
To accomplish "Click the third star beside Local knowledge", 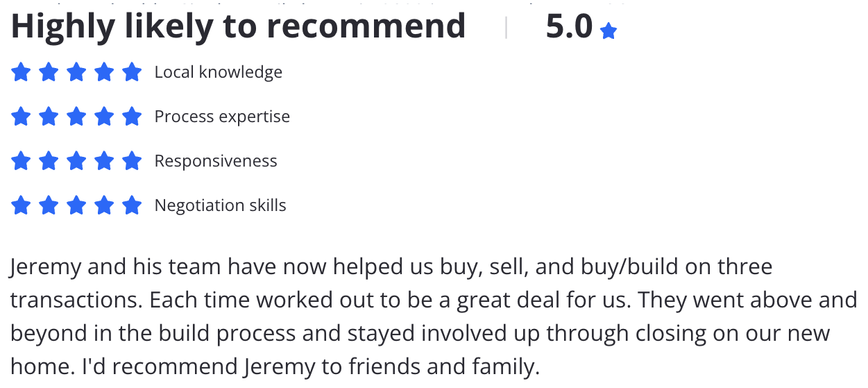I will 76,72.
